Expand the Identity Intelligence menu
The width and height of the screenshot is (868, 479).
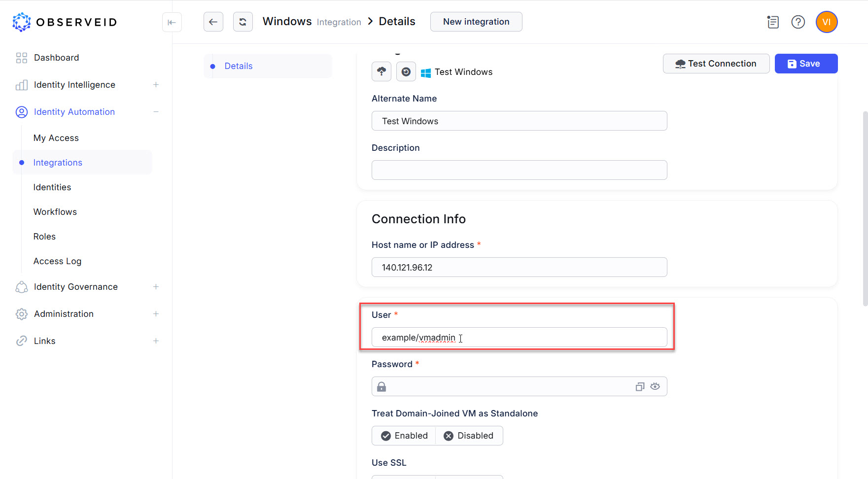(156, 85)
